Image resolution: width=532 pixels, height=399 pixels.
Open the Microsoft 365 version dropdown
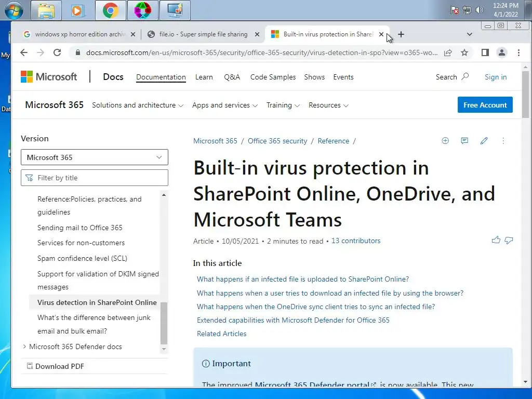pos(95,157)
